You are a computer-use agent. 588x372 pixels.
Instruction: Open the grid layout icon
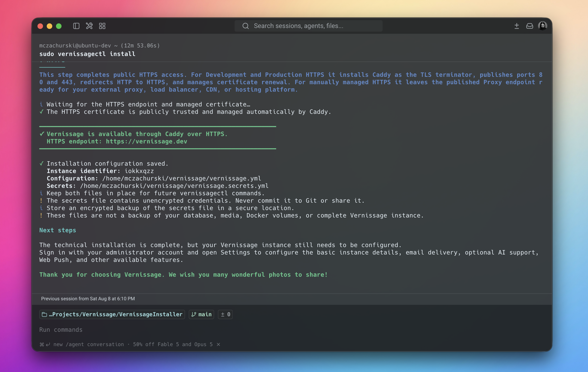point(102,26)
